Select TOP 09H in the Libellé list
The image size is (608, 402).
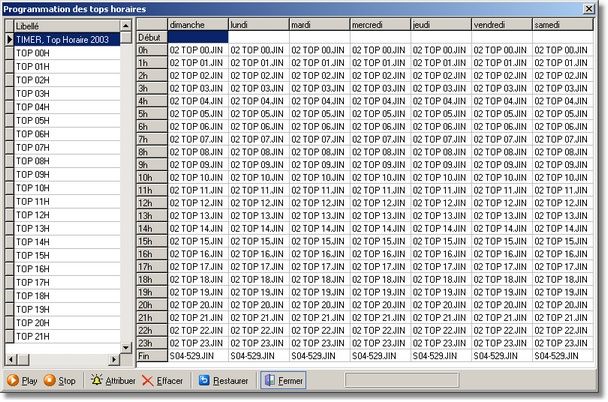(67, 174)
